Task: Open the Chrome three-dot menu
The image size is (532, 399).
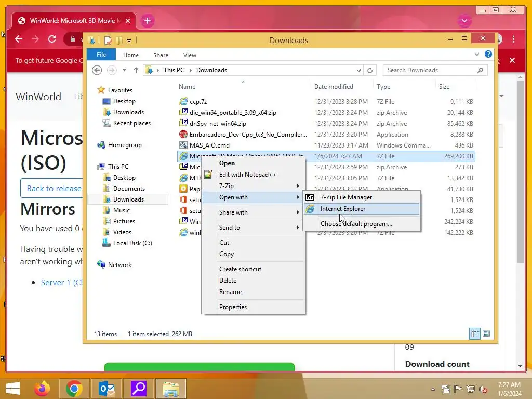Action: pyautogui.click(x=514, y=39)
